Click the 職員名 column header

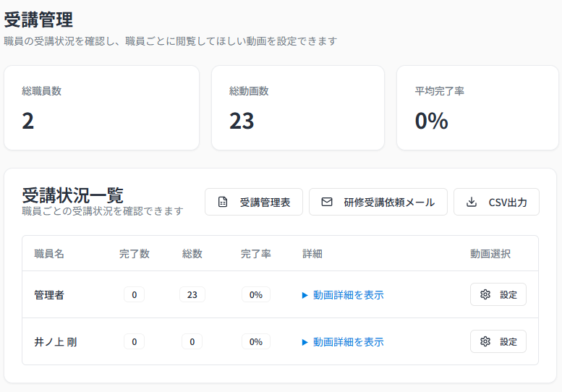click(49, 254)
